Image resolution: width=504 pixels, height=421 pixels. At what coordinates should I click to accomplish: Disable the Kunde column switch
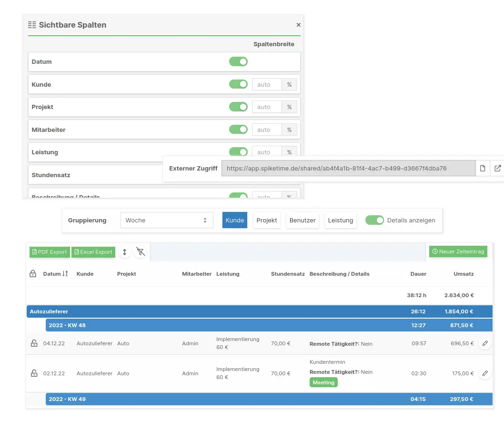238,84
